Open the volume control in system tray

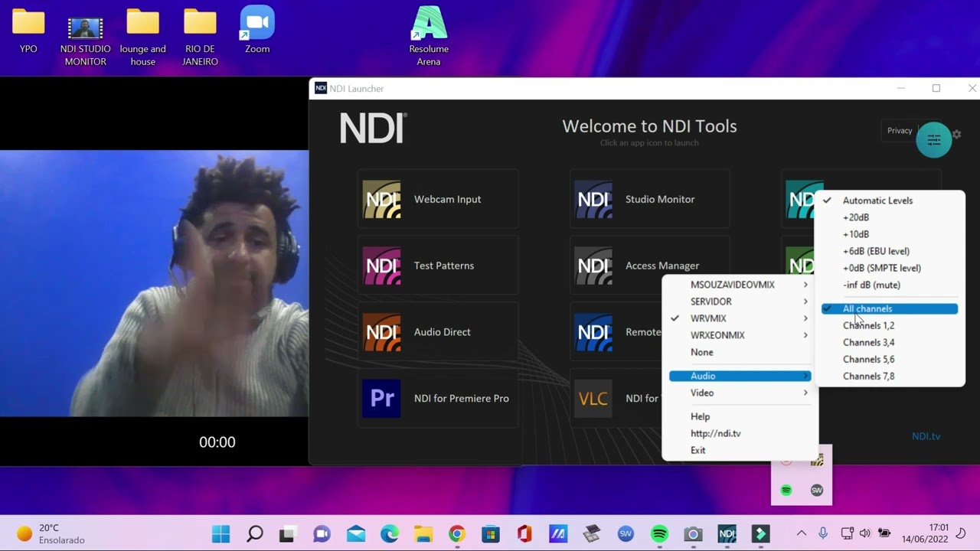[x=865, y=533]
